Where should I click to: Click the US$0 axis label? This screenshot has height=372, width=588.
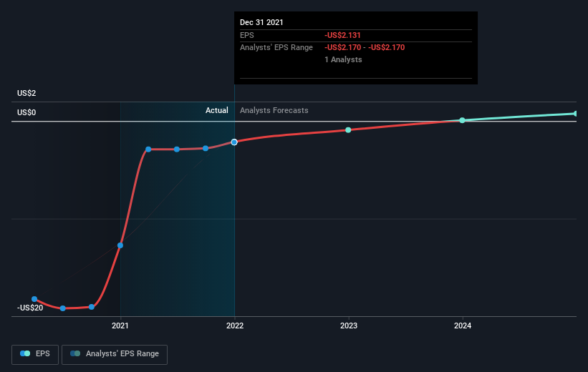pos(26,112)
